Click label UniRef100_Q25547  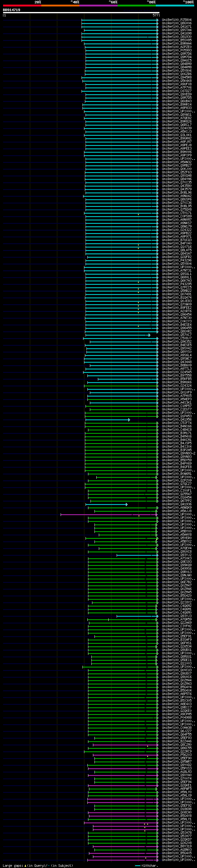[x=176, y=494]
